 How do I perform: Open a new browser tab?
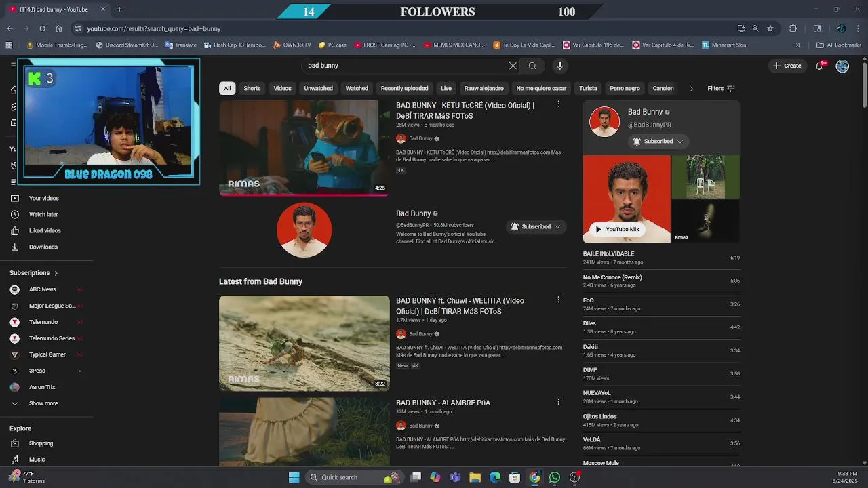pyautogui.click(x=119, y=9)
